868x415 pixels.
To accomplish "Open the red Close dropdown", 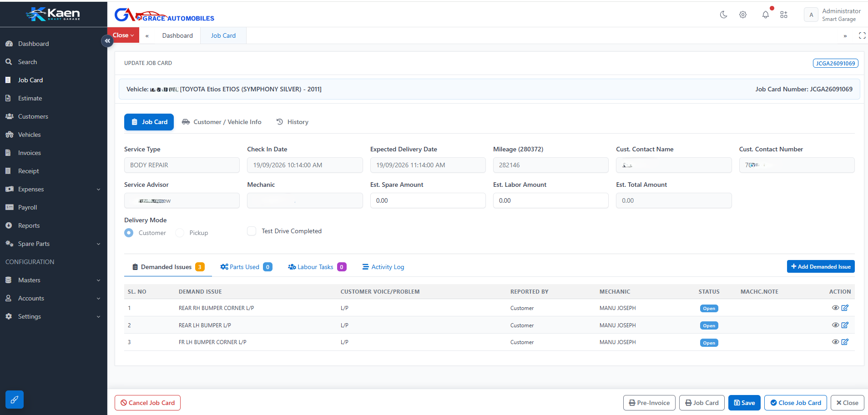I will coord(123,35).
